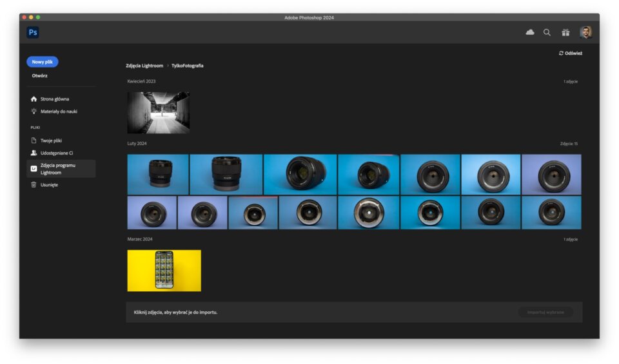This screenshot has height=364, width=619.
Task: Open the Usunięte trash section
Action: (x=49, y=185)
